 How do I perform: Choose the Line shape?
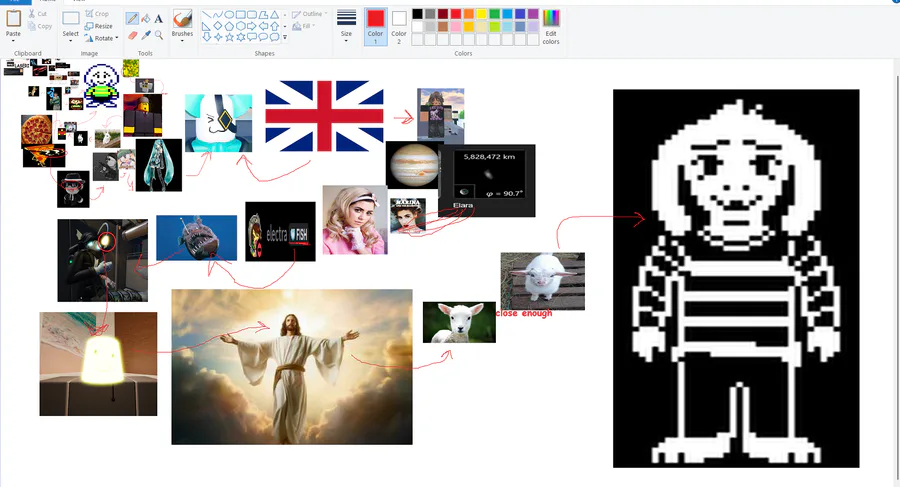click(x=207, y=14)
